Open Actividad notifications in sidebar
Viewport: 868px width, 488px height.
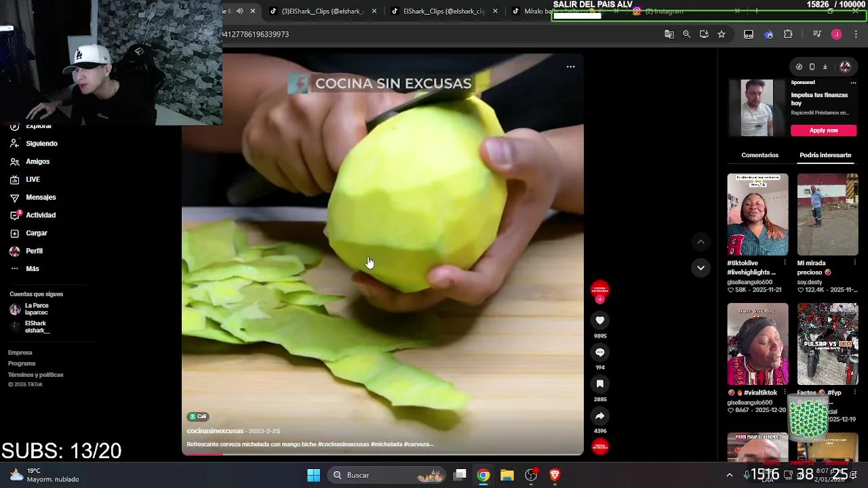[33, 215]
